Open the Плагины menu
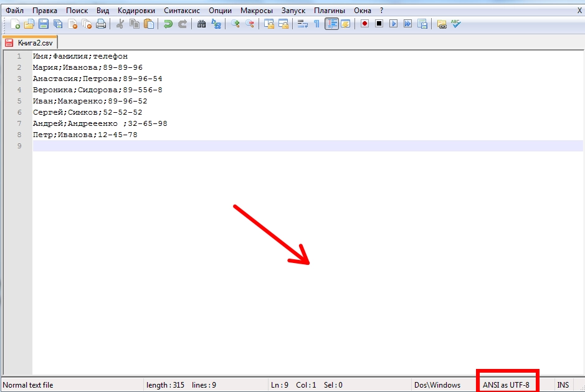 coord(329,11)
